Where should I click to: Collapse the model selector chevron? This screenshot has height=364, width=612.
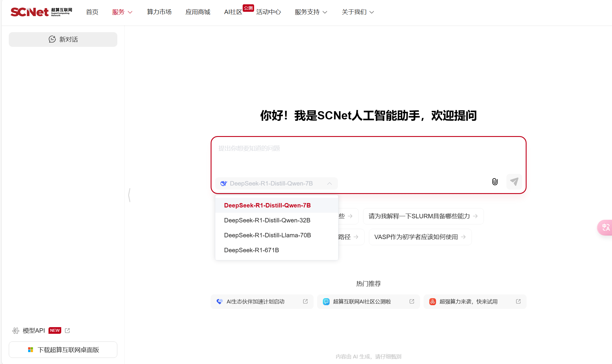(330, 183)
